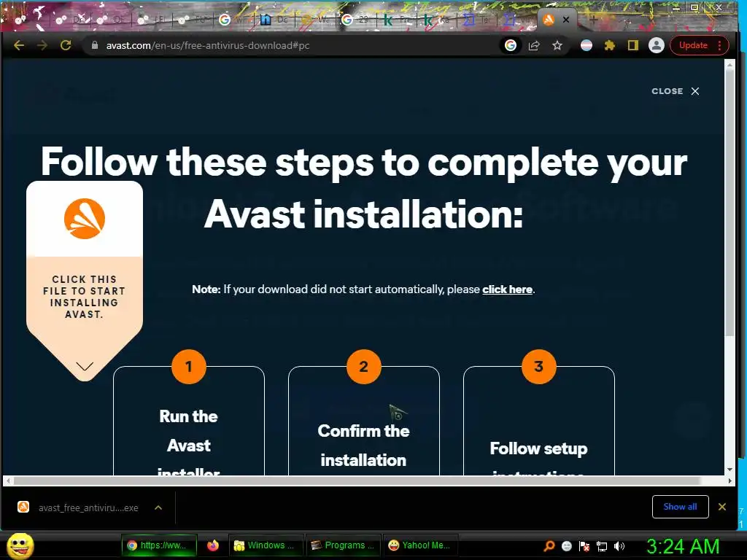Click the padlock site info icon
Viewport: 747px width, 560px height.
95,45
